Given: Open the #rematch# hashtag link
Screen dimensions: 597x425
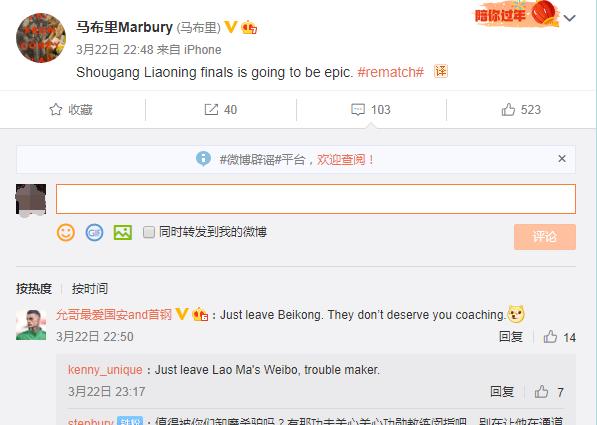Looking at the screenshot, I should tap(391, 72).
